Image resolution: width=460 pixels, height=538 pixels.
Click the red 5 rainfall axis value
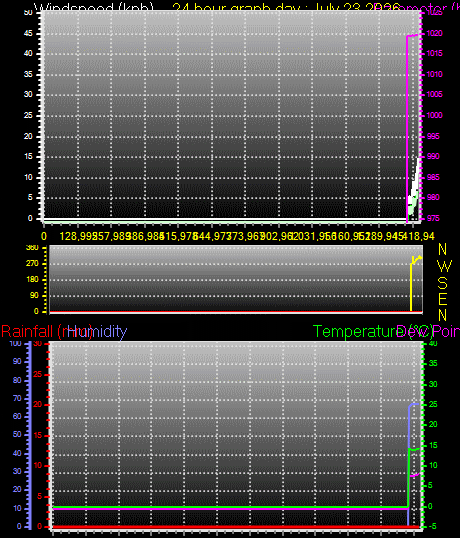click(x=39, y=496)
